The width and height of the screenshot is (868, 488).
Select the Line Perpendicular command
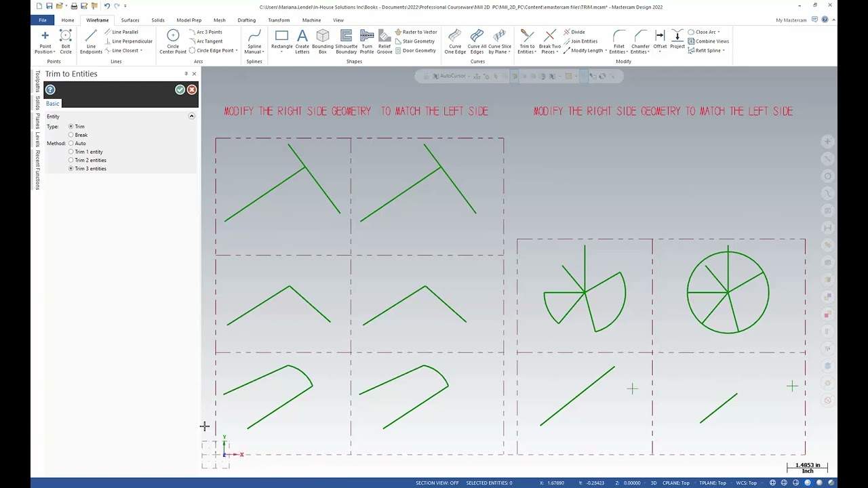click(128, 41)
